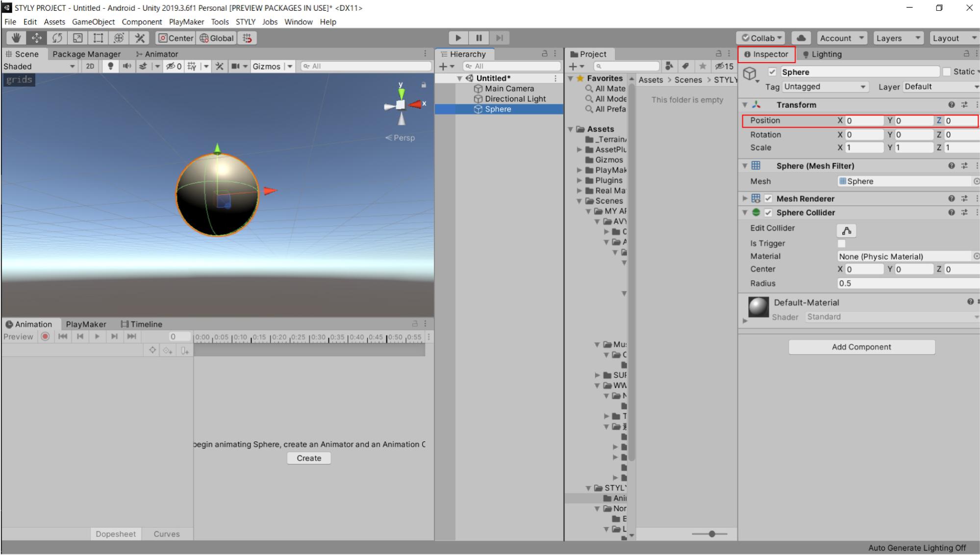The height and width of the screenshot is (555, 980).
Task: Open the Gizmos dropdown
Action: (x=273, y=66)
